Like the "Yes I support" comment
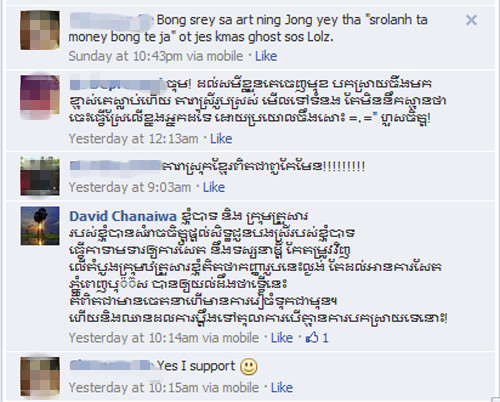This screenshot has height=402, width=500. [x=282, y=388]
